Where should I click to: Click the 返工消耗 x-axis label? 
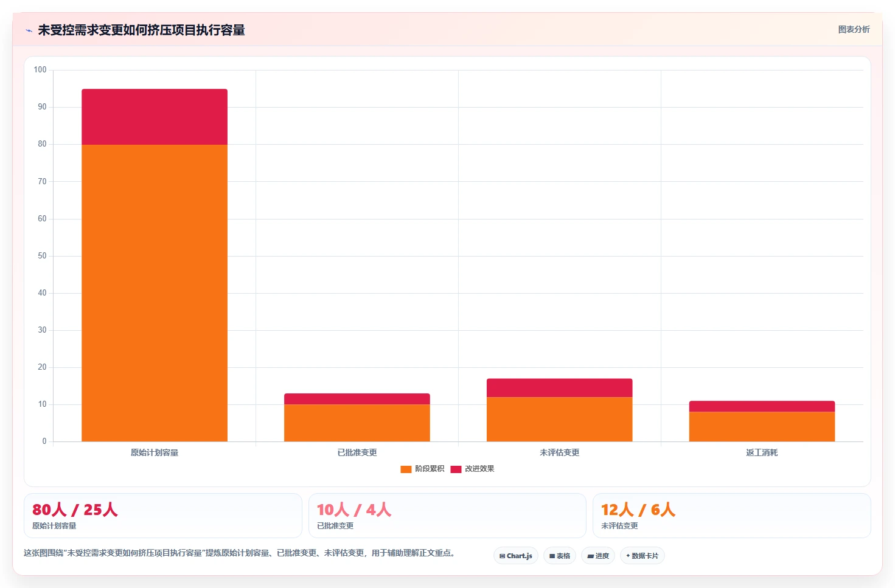pyautogui.click(x=762, y=452)
